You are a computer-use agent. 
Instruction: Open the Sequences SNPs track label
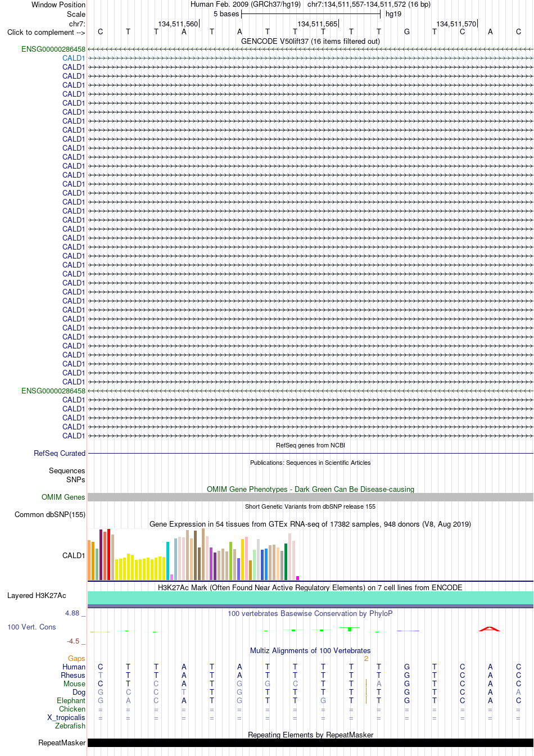(67, 475)
